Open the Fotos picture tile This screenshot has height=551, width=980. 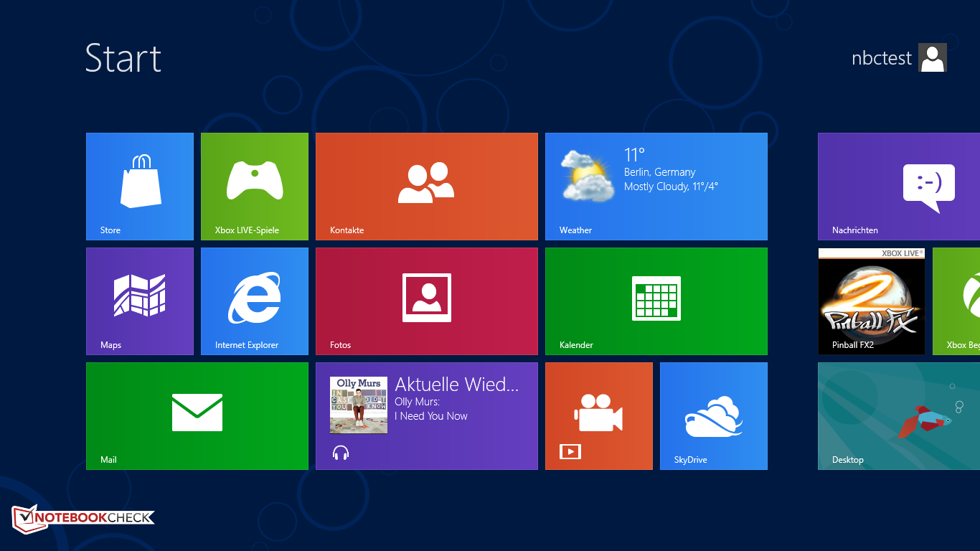pyautogui.click(x=427, y=301)
